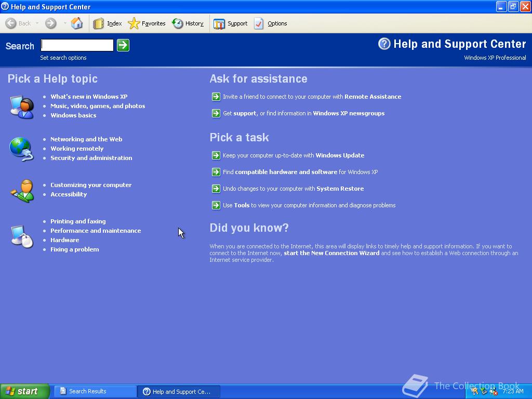Click the green Start searching arrow
532x399 pixels.
[123, 45]
